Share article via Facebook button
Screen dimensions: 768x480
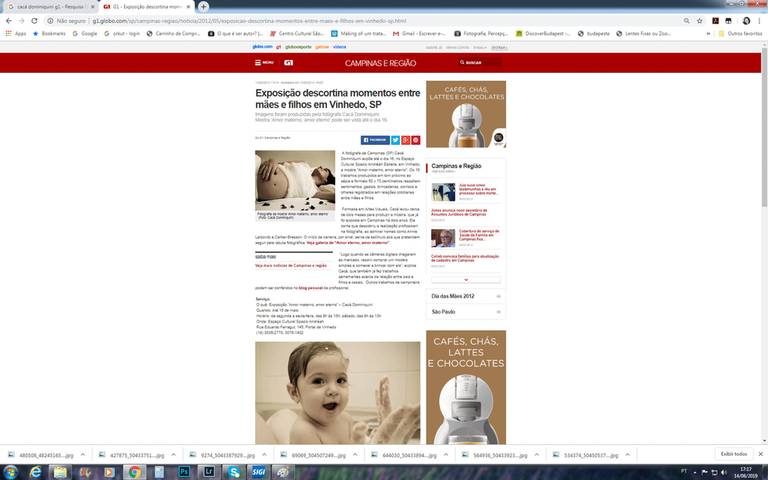pyautogui.click(x=375, y=140)
